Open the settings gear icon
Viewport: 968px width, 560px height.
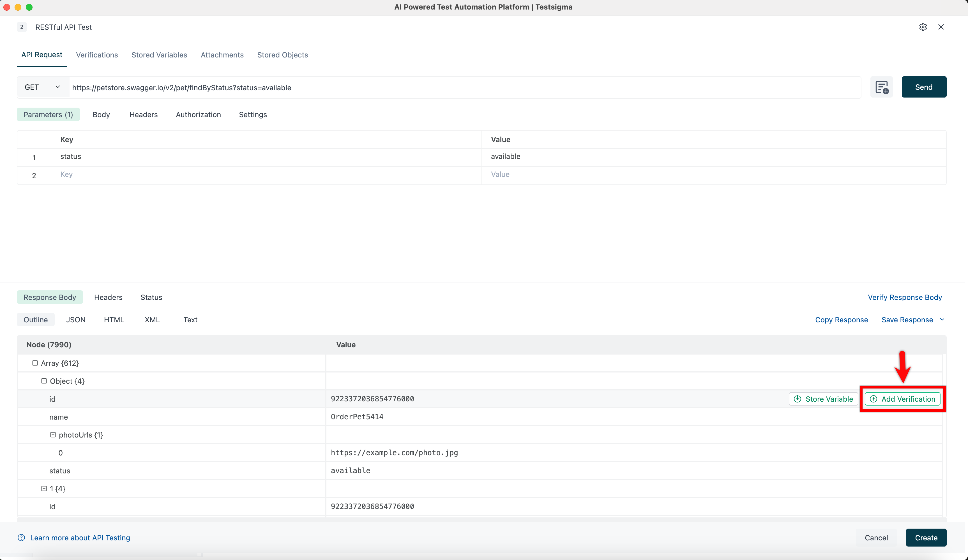[x=923, y=27]
